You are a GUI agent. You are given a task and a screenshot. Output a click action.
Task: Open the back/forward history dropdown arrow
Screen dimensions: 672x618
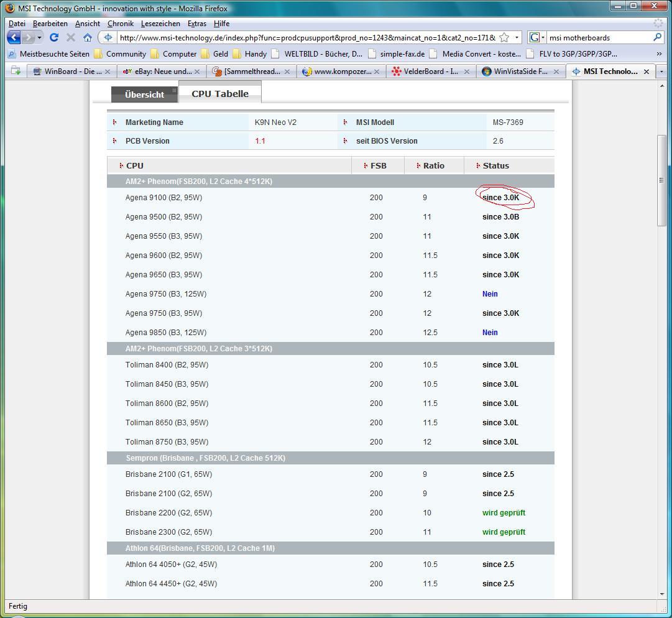coord(39,38)
